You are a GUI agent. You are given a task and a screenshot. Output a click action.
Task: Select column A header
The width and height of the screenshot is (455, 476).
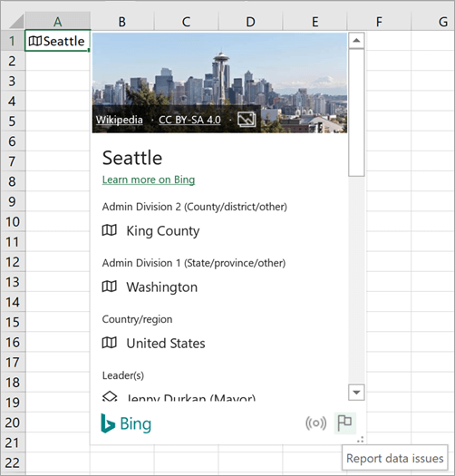point(58,22)
